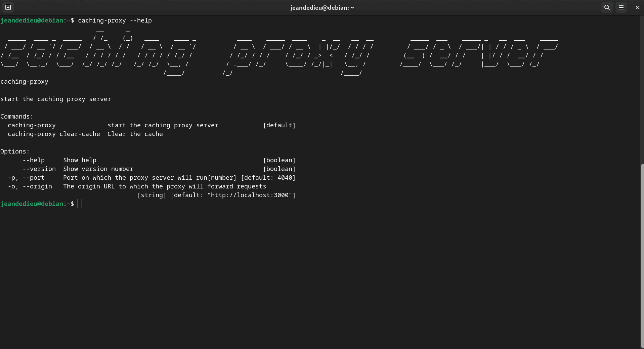The height and width of the screenshot is (349, 644).
Task: Click the '-p, --port' option text
Action: 26,178
